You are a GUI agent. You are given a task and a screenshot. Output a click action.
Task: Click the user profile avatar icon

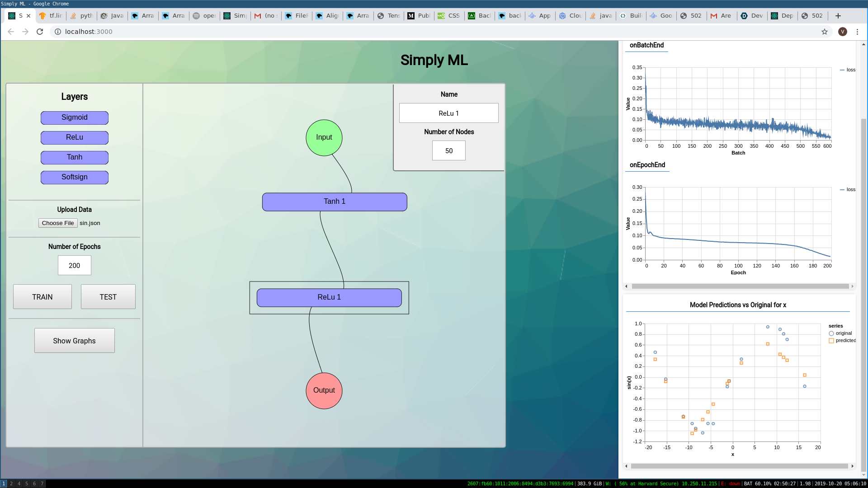click(842, 32)
